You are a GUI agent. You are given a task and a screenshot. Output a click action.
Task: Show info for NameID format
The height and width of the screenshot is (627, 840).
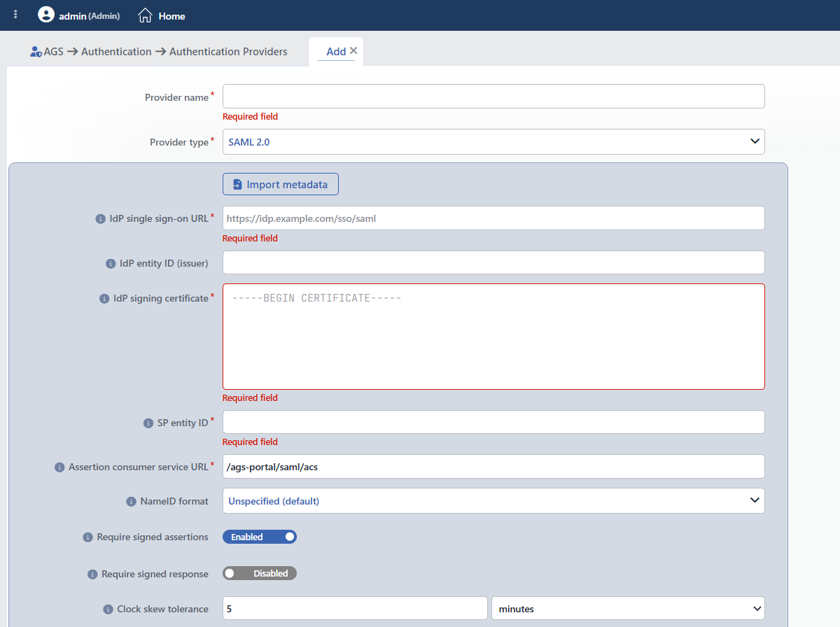(131, 501)
